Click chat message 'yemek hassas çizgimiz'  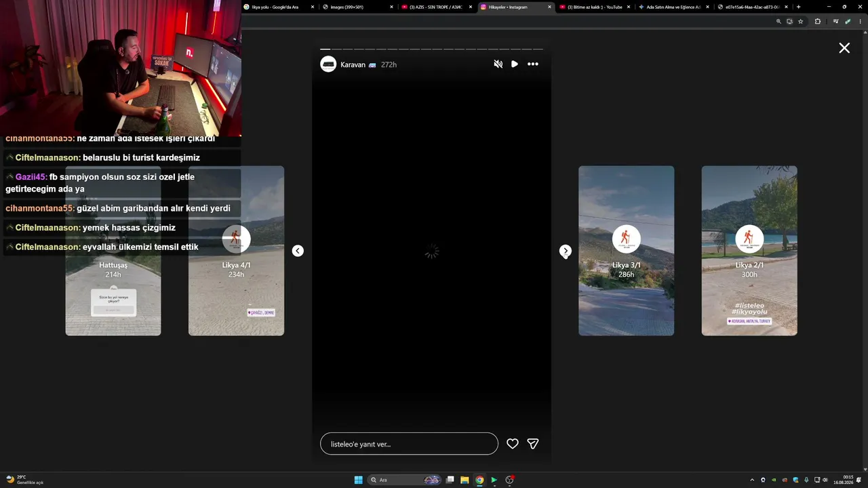tap(129, 228)
